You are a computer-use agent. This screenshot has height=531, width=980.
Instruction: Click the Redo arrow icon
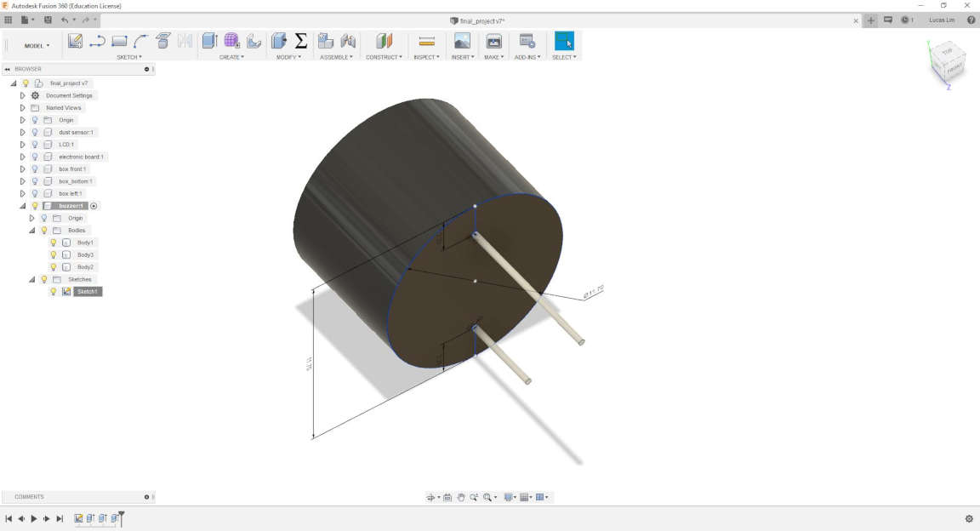pyautogui.click(x=86, y=20)
